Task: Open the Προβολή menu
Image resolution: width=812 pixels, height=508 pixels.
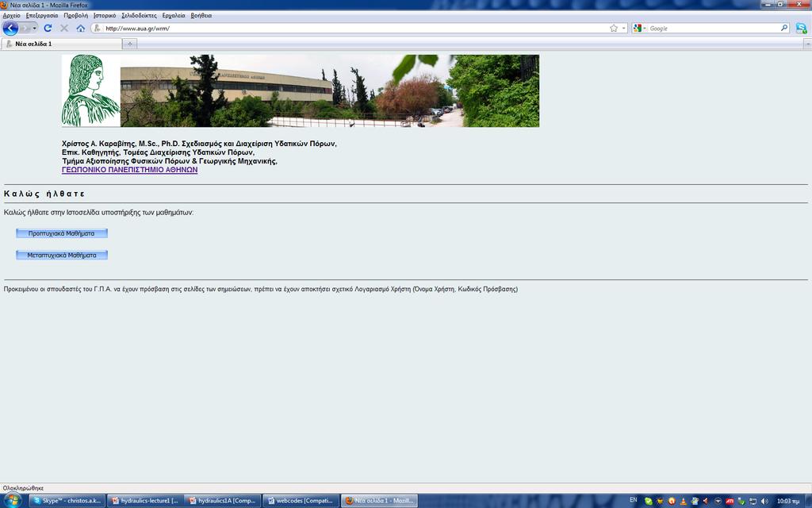Action: click(75, 16)
